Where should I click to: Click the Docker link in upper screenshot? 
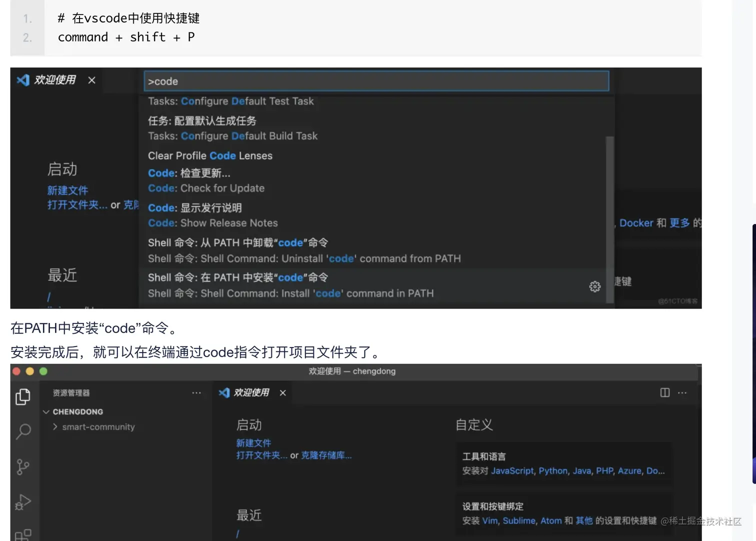tap(636, 223)
